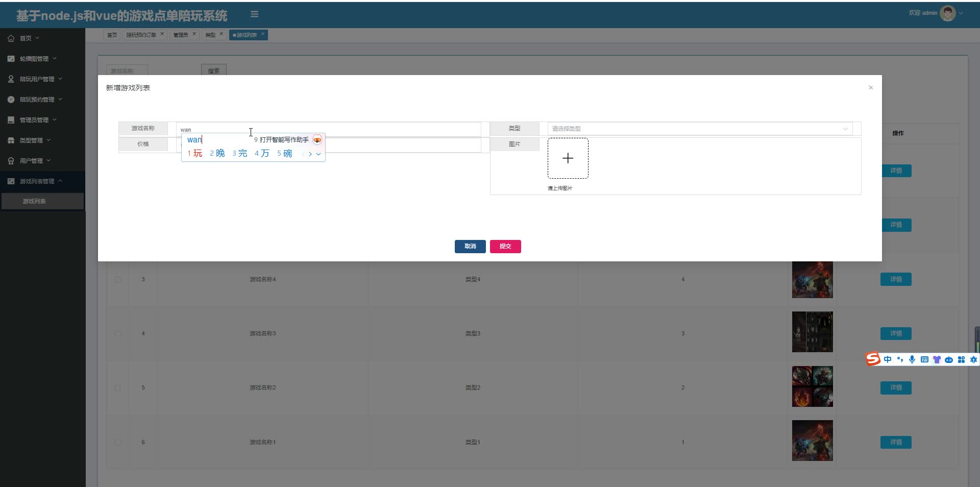Click the Sogou S logo icon
980x487 pixels.
coord(873,359)
